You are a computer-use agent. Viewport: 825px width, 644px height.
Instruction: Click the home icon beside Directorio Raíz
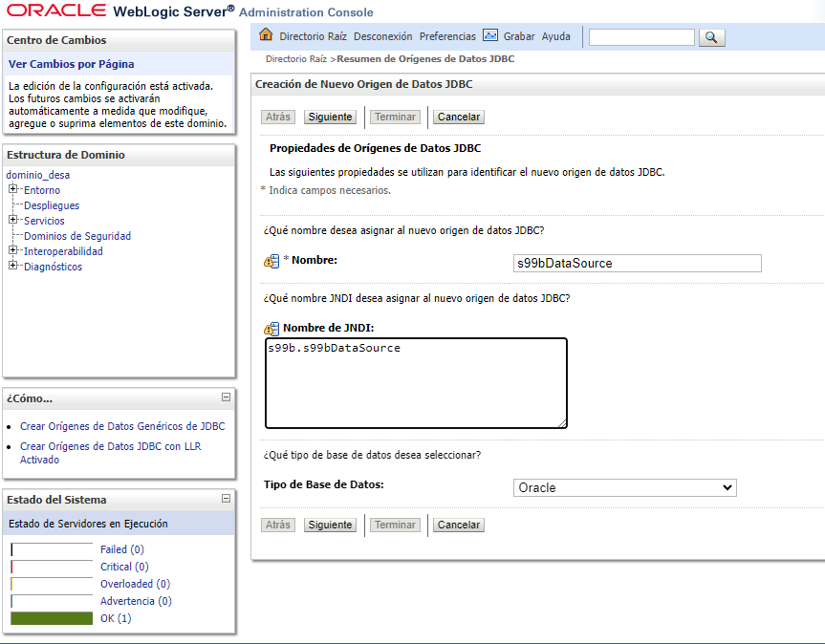266,35
